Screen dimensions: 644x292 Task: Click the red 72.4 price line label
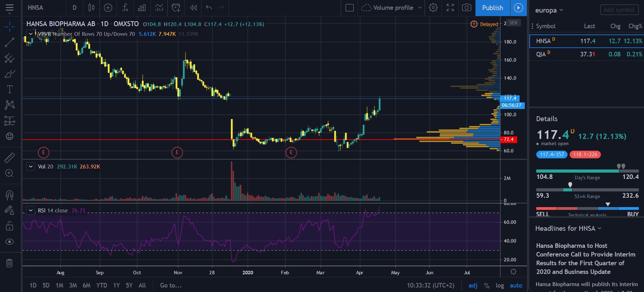click(509, 140)
